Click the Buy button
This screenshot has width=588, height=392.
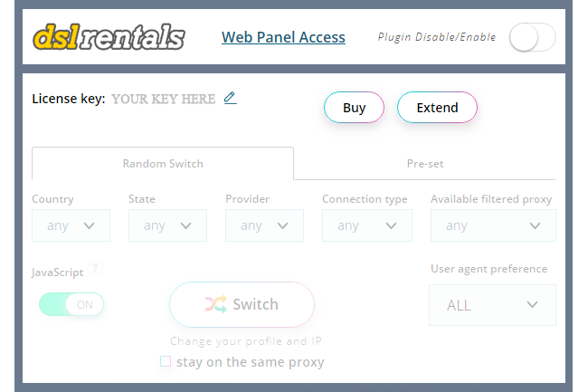(354, 108)
